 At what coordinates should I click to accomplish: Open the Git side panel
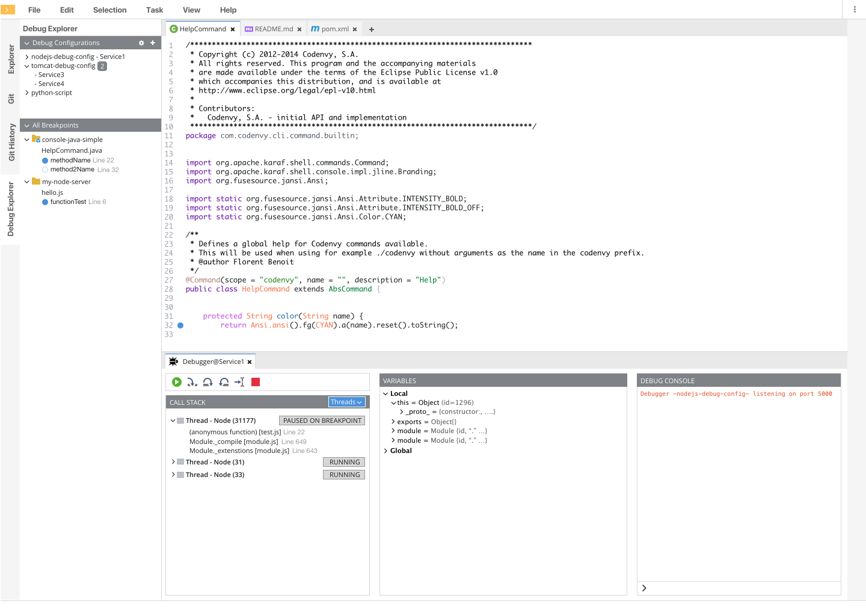click(x=11, y=99)
